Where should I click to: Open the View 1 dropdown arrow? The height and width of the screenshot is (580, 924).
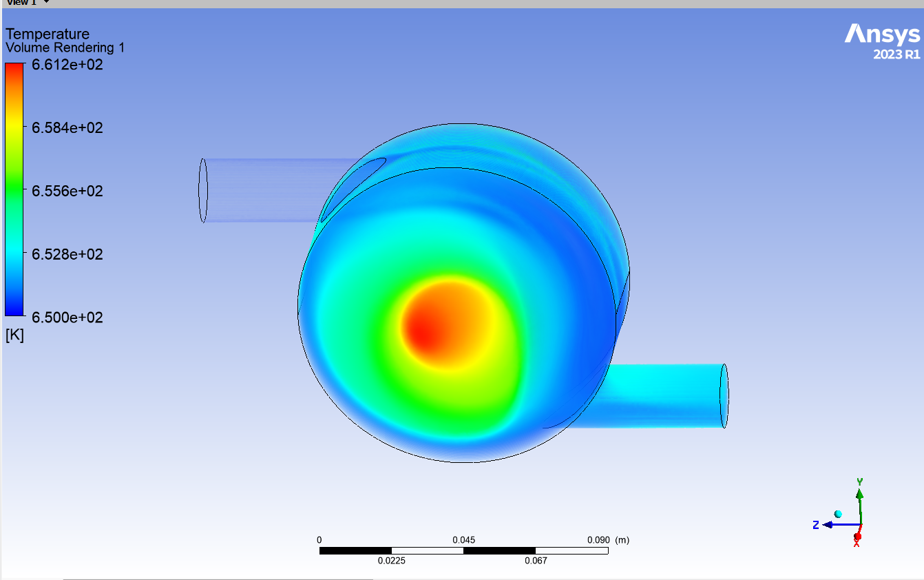(x=46, y=3)
